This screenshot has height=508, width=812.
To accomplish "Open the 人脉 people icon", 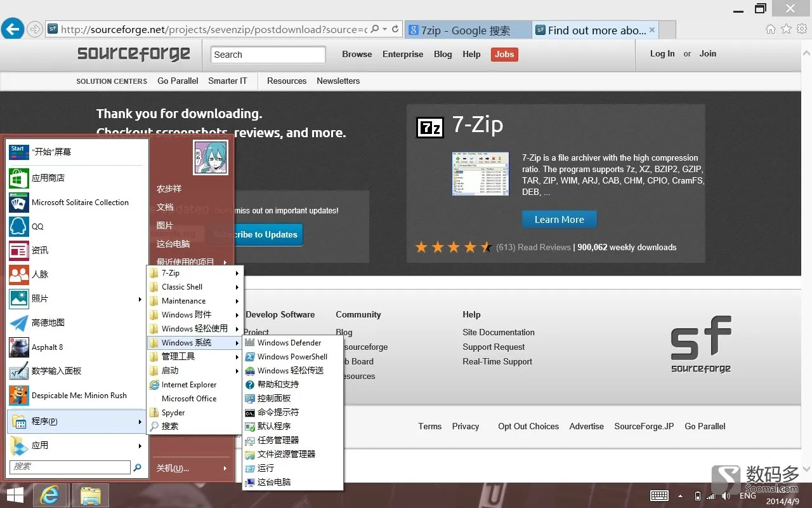I will click(x=19, y=275).
